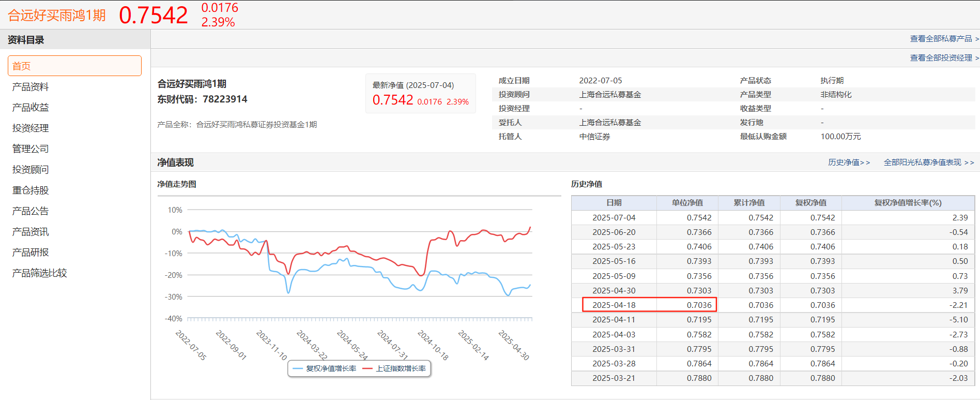
Task: Click chart axis date 2023-11-10
Action: pyautogui.click(x=271, y=345)
